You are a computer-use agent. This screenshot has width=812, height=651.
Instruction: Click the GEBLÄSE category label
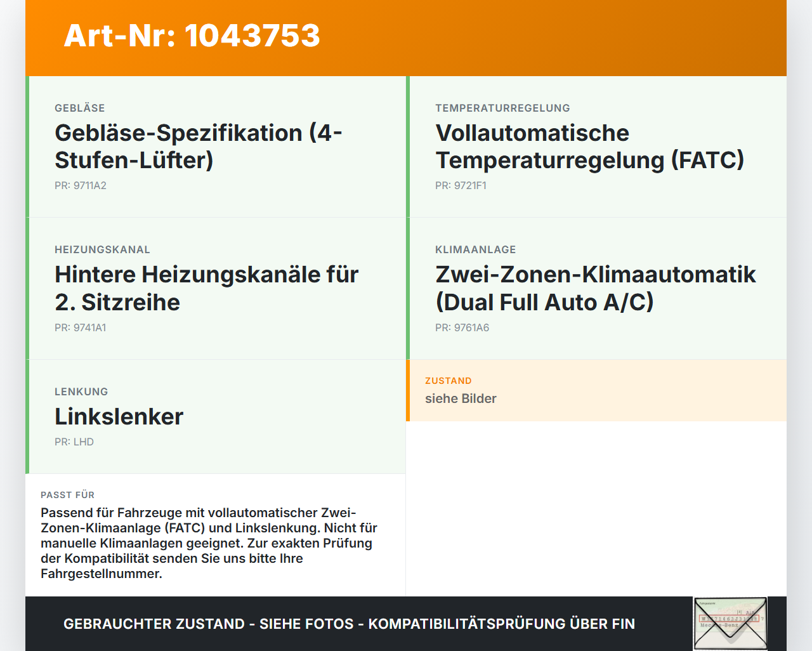click(80, 108)
